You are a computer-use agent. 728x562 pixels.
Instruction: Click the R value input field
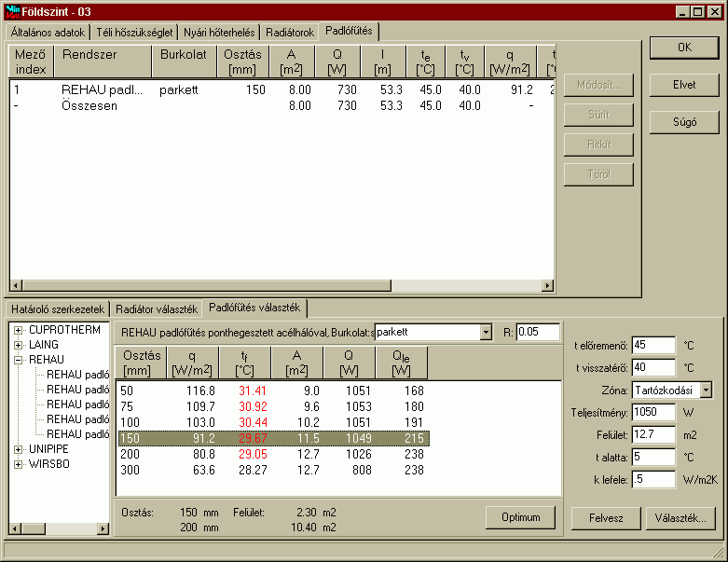pyautogui.click(x=538, y=333)
